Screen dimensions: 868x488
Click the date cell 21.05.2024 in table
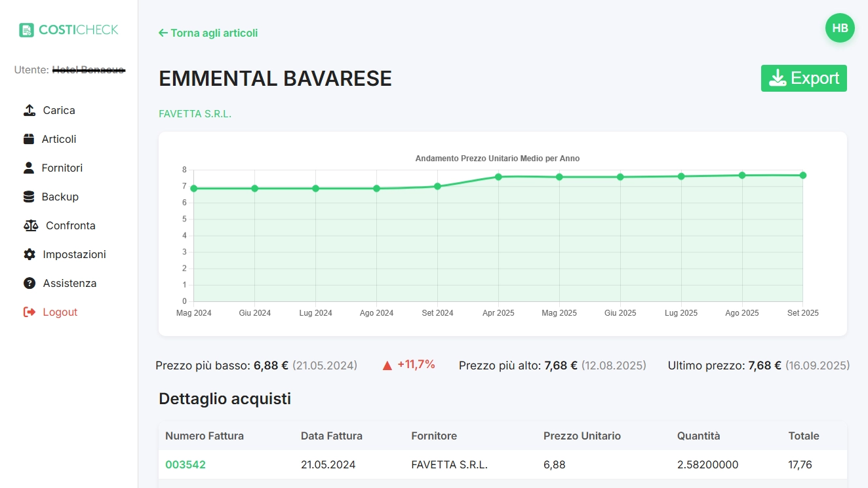click(328, 464)
